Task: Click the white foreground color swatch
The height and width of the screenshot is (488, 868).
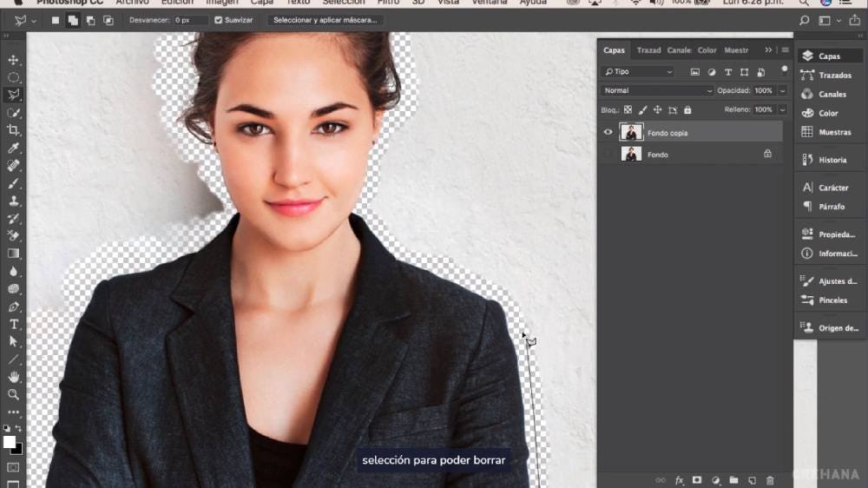Action: [10, 442]
